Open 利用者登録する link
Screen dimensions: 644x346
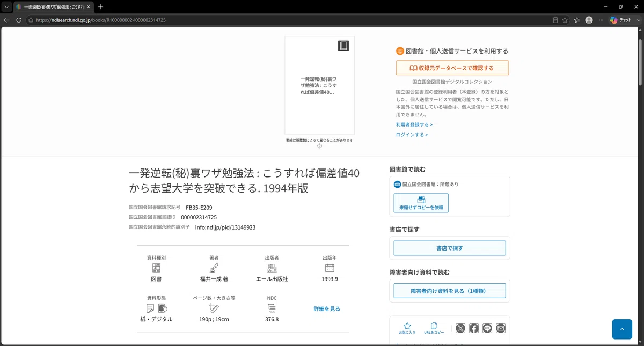point(414,124)
